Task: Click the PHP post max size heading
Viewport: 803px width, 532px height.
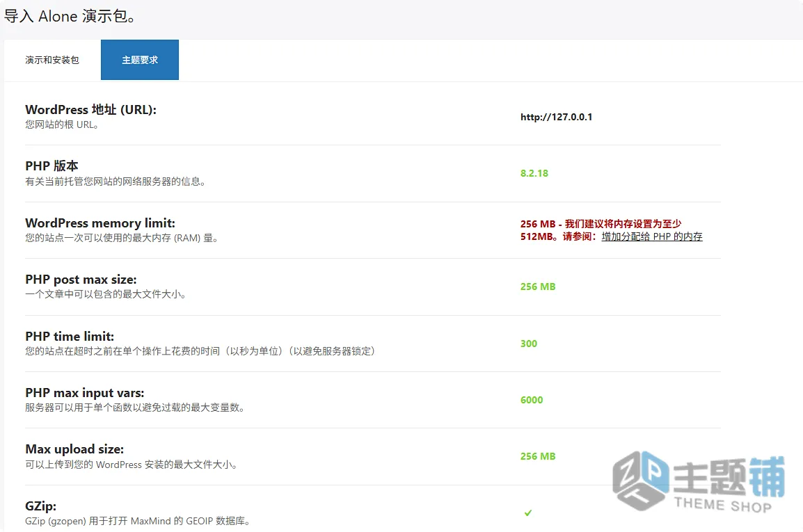Action: click(81, 280)
